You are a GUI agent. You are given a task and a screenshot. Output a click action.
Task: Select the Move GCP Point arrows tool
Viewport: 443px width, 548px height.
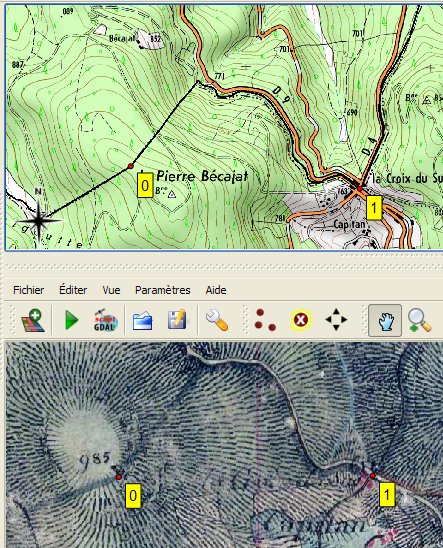pos(336,319)
